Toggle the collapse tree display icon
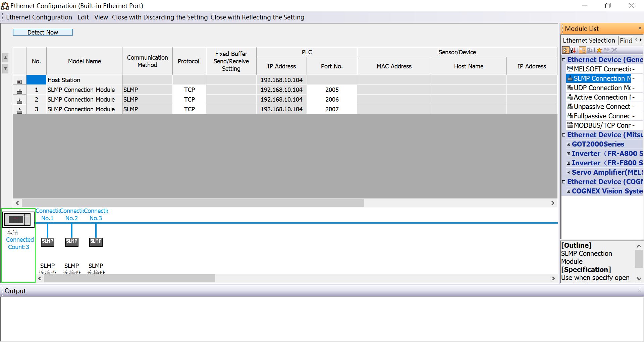Viewport: 644px width, 342px height. [583, 50]
